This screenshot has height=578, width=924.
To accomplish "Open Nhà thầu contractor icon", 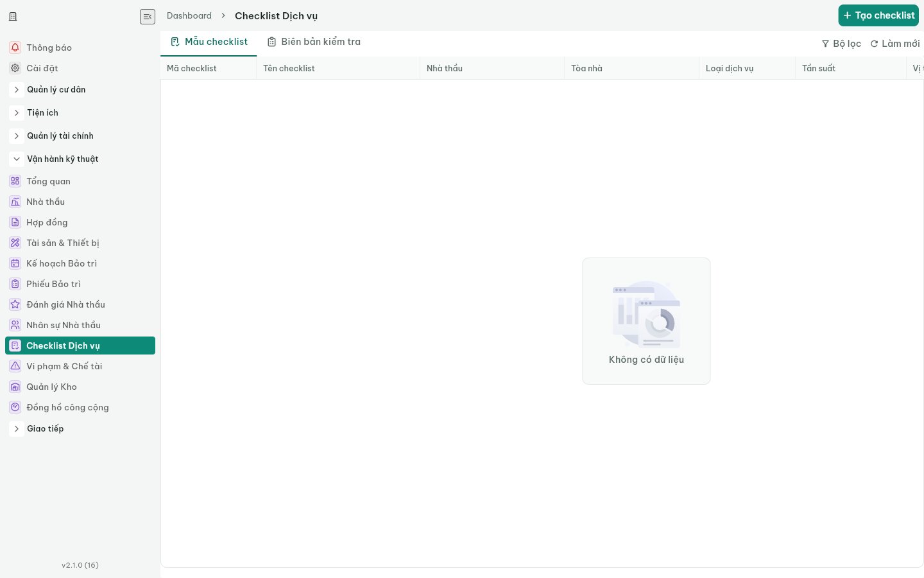I will [x=15, y=202].
